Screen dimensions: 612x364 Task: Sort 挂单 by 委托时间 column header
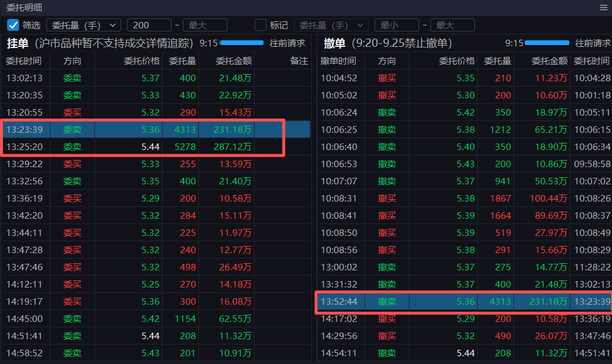click(24, 61)
